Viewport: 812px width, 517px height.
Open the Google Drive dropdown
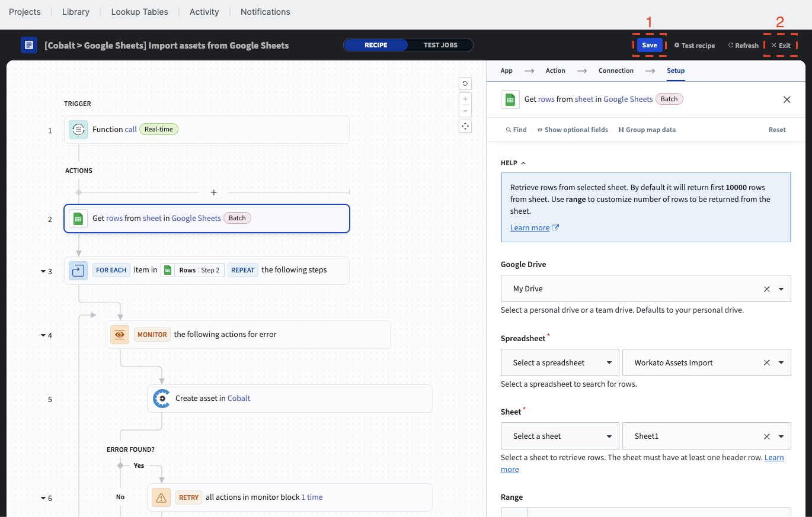781,289
